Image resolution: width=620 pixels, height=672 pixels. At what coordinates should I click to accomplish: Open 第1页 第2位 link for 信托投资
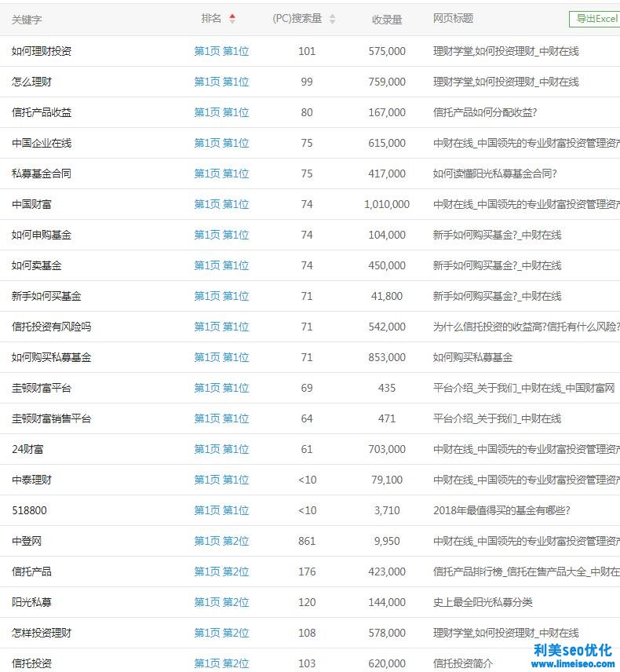click(x=221, y=663)
